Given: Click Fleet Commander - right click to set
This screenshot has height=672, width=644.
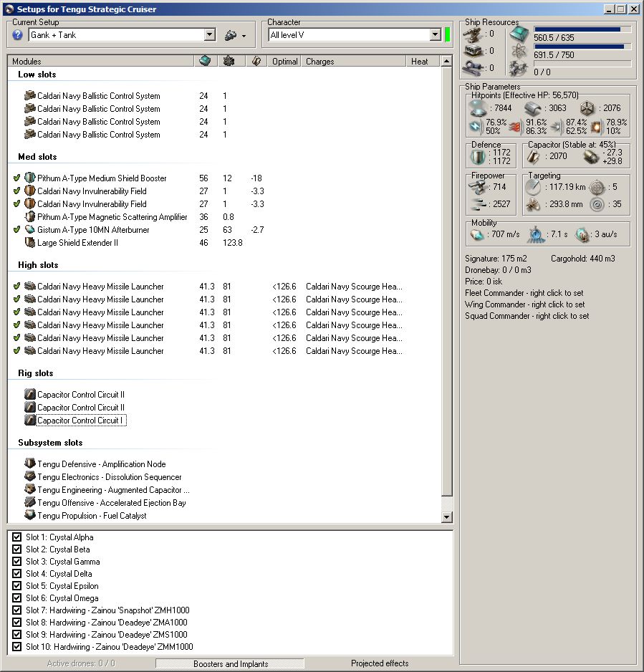Looking at the screenshot, I should coord(524,293).
